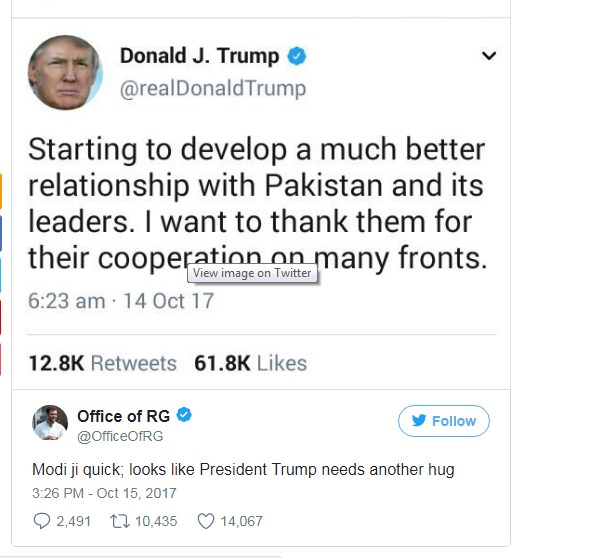This screenshot has width=599, height=558.
Task: Click the Office of RG profile avatar
Action: click(x=50, y=422)
